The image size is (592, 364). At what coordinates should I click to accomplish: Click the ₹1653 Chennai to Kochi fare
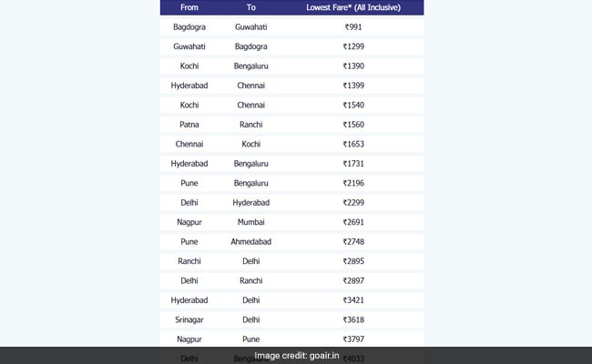coord(353,144)
